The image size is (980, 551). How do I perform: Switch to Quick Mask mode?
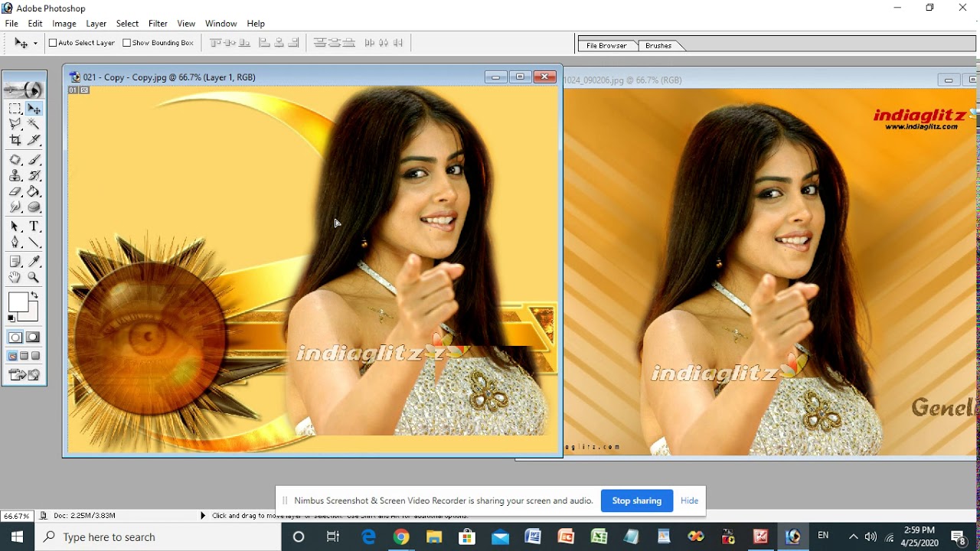pyautogui.click(x=33, y=337)
